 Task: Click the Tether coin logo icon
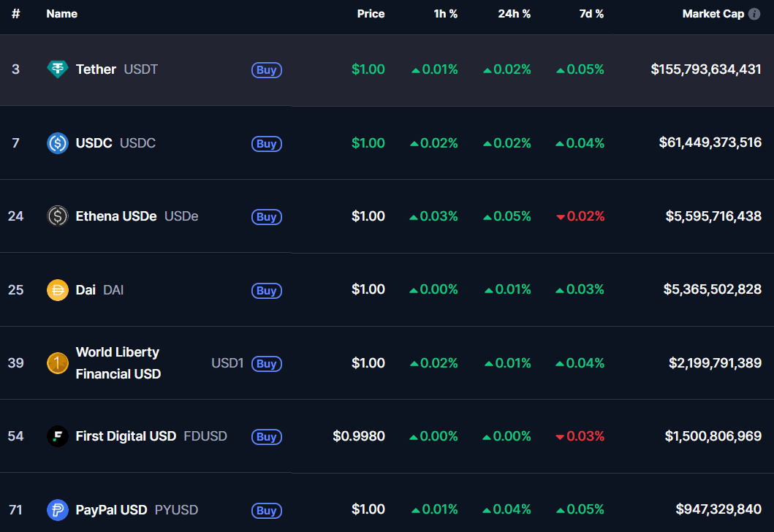57,69
